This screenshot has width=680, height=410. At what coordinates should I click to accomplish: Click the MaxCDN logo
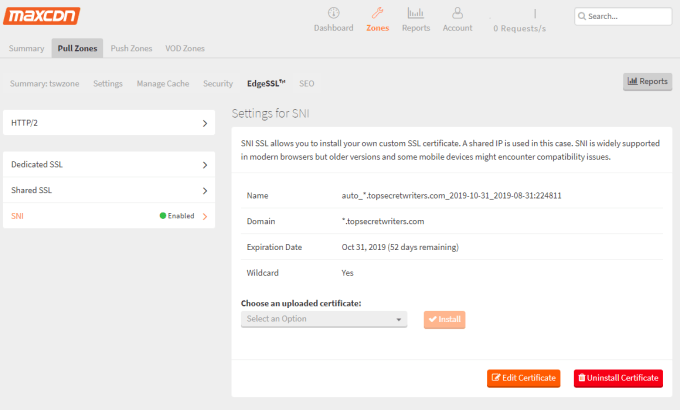42,16
